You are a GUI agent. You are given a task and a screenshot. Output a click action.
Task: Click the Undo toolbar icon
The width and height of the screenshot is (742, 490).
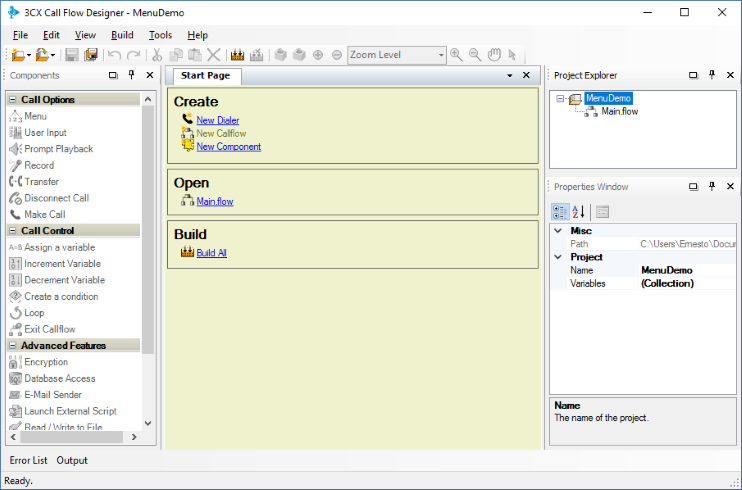pos(114,55)
